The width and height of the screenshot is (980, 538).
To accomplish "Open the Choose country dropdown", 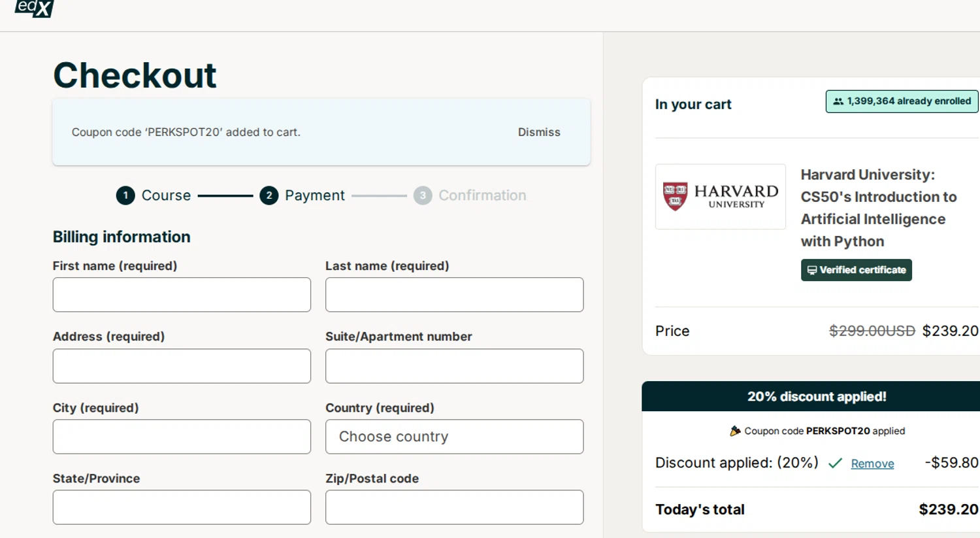I will 454,437.
